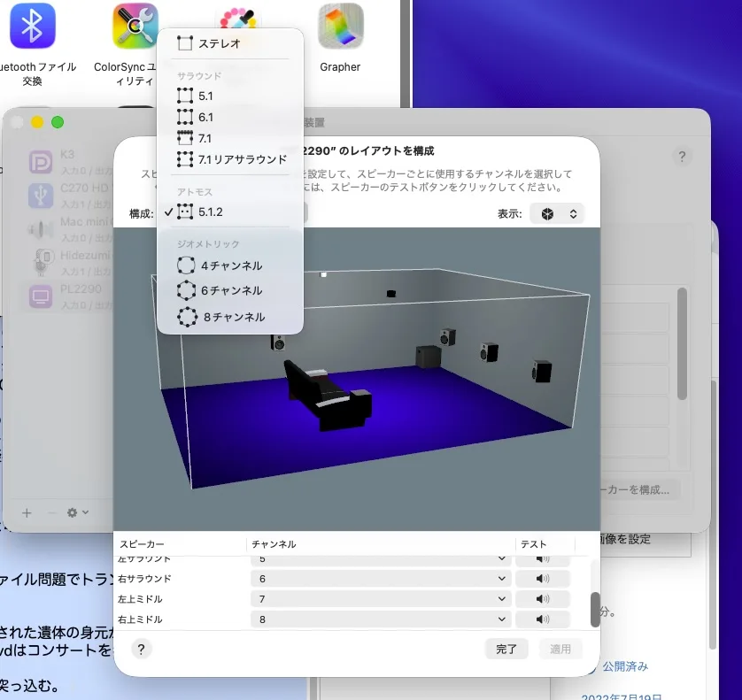Click the help button beside 完了

tap(142, 649)
